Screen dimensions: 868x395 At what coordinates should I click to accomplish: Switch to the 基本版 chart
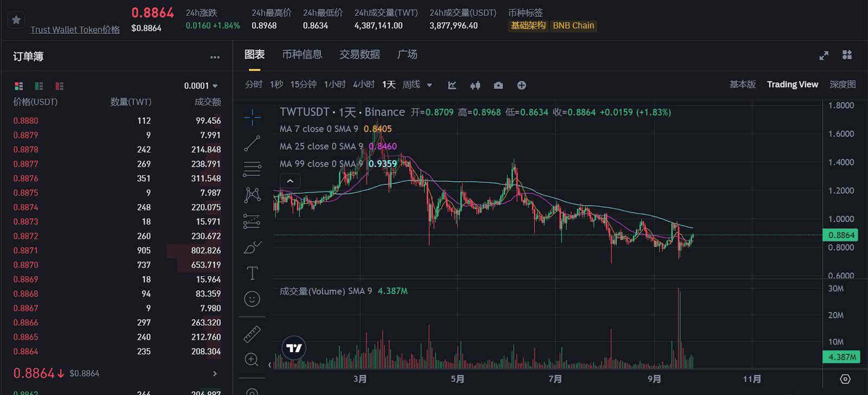tap(743, 85)
